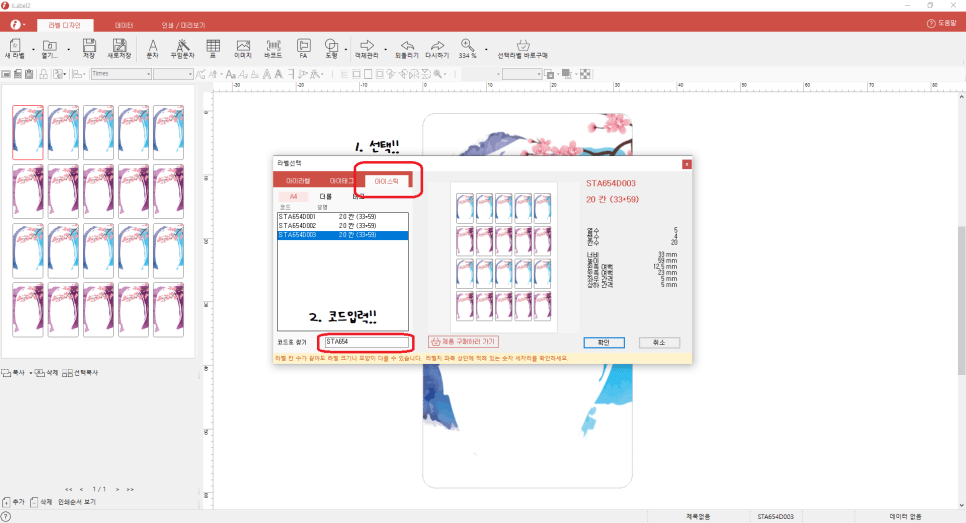Viewport: 966px width, 523px height.
Task: Click the FA toolbar icon
Action: click(x=304, y=46)
